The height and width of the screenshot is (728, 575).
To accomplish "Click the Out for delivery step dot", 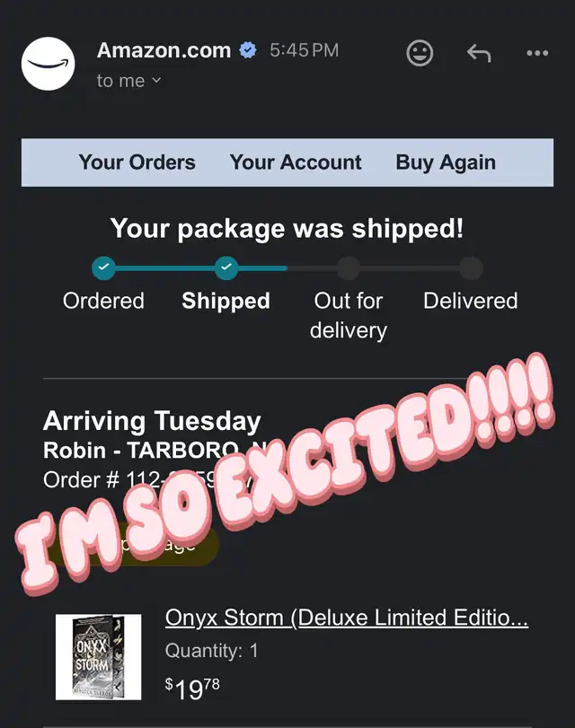I will click(x=349, y=268).
